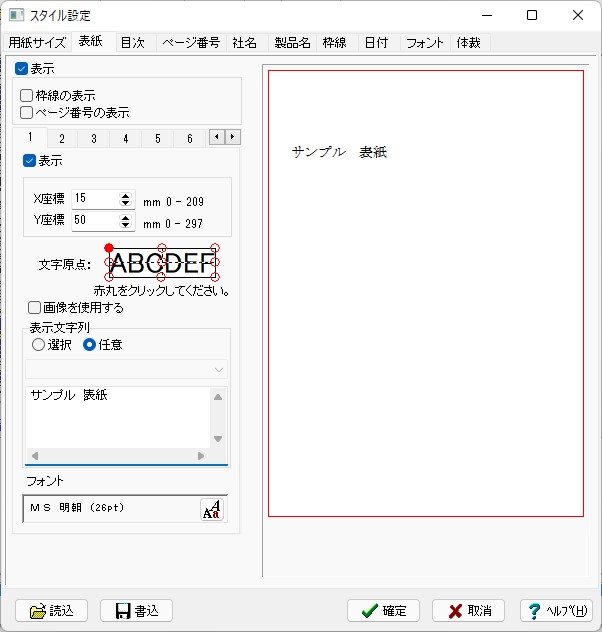Select the 選択 radio button
The image size is (602, 632).
[38, 345]
